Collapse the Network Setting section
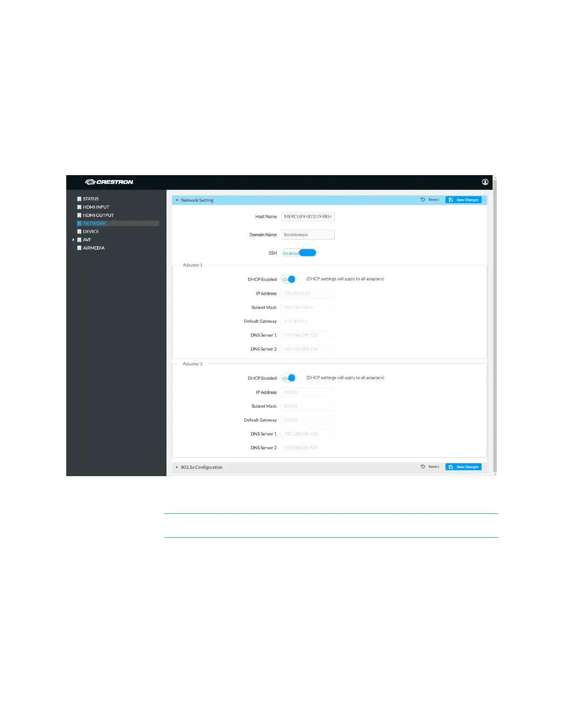The image size is (563, 728). [x=177, y=200]
